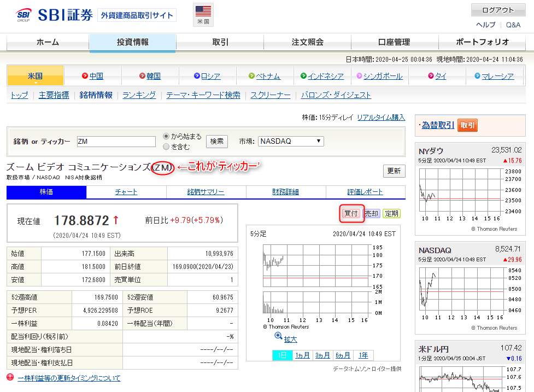The height and width of the screenshot is (392, 534).
Task: Open バロンズ・ダイジェスト link
Action: (336, 95)
